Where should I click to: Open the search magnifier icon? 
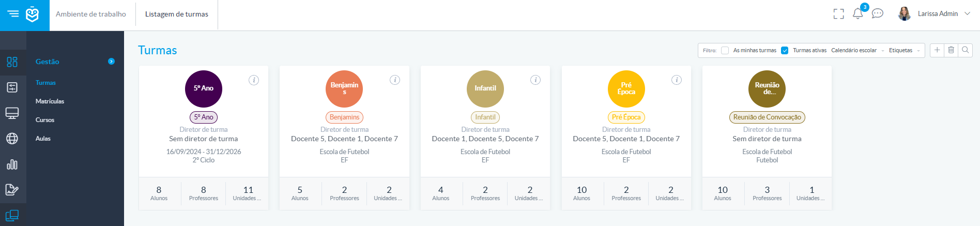(x=965, y=50)
